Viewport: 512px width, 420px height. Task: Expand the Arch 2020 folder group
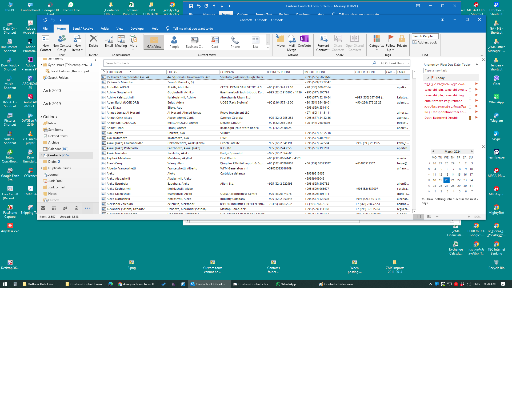(41, 91)
